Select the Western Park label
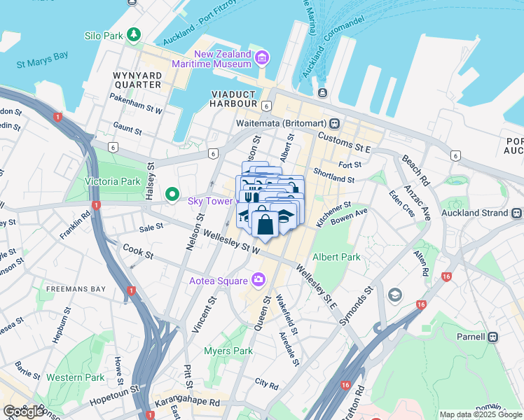 [x=75, y=377]
